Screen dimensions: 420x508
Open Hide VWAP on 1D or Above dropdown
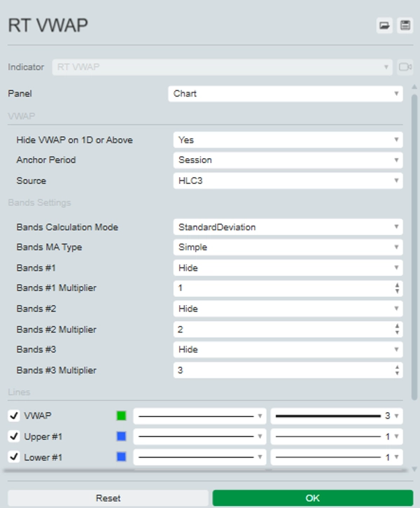[288, 140]
